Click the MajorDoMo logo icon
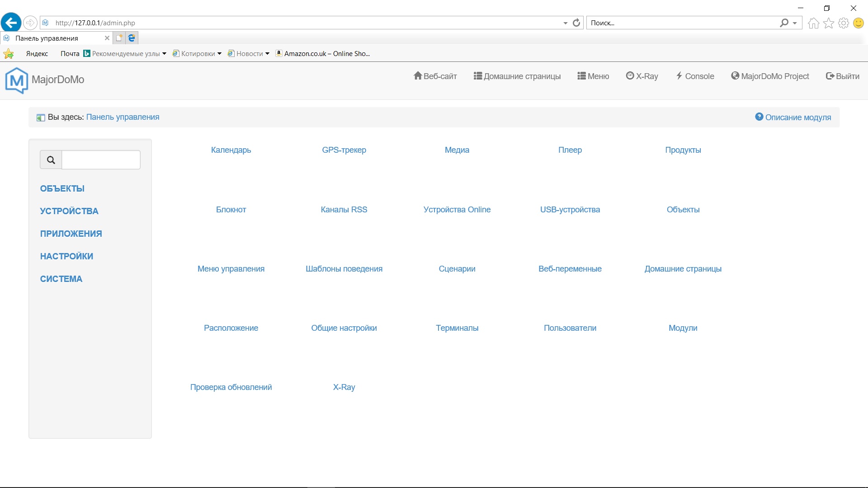This screenshot has width=868, height=488. click(17, 80)
